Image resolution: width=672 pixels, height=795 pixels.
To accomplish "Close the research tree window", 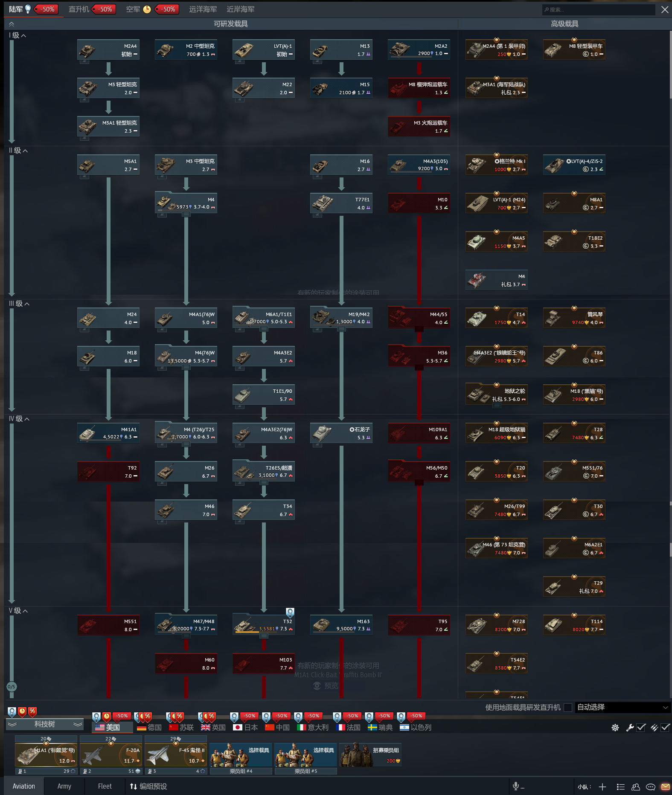I will [x=665, y=9].
